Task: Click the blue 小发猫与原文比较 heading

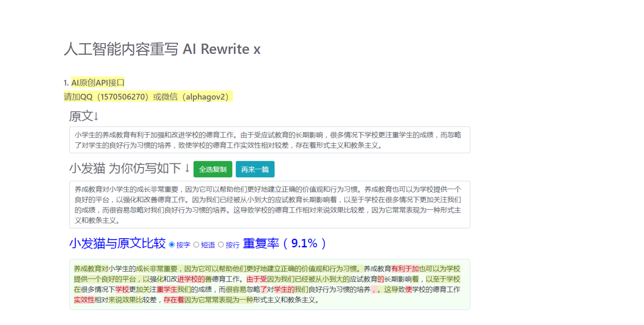Action: click(x=117, y=243)
